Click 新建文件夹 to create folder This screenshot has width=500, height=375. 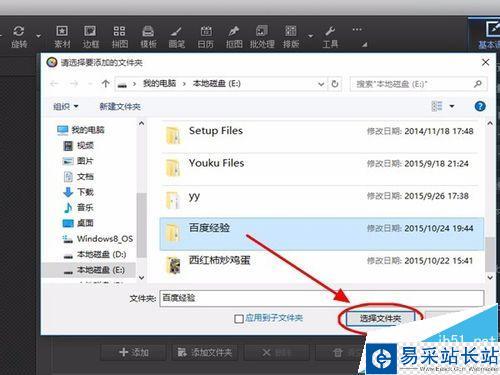(120, 107)
